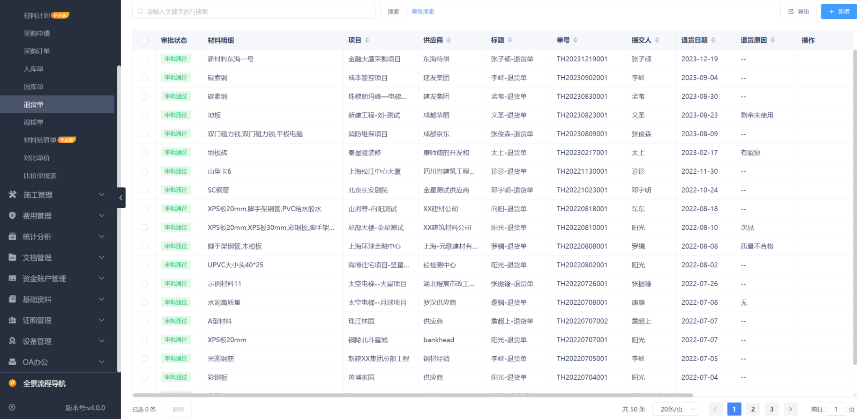
Task: Open the 高级搜索 link
Action: [423, 11]
